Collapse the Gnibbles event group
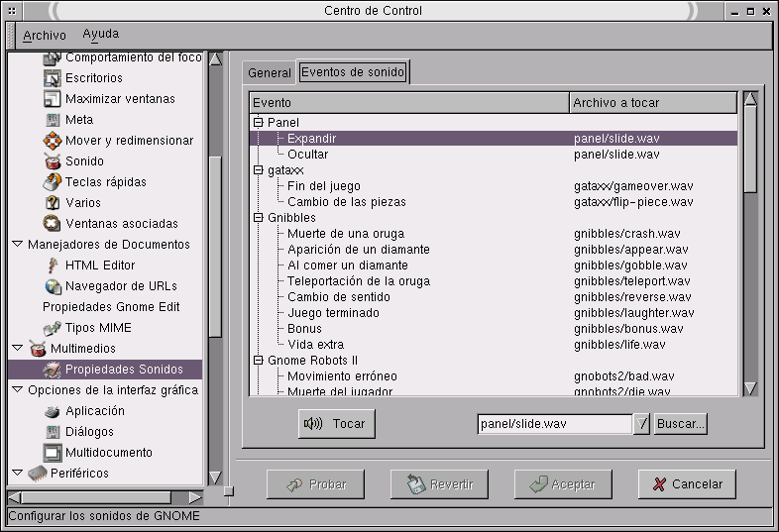779x532 pixels. point(258,218)
